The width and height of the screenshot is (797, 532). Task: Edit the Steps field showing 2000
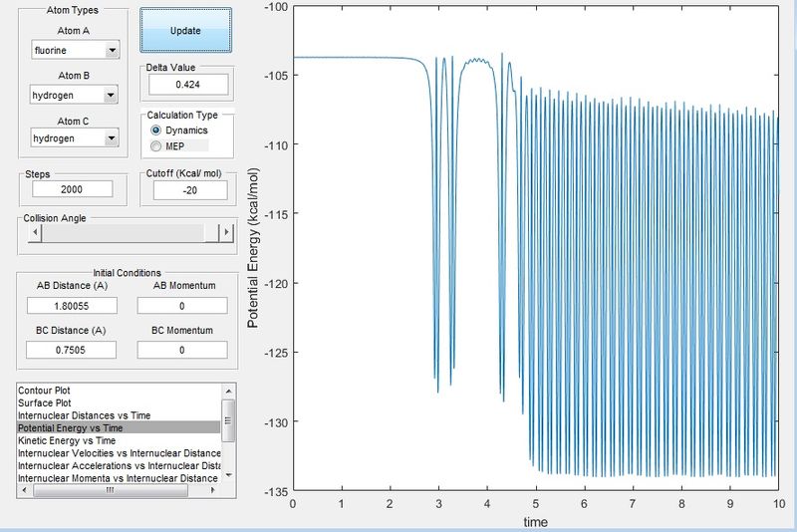(72, 189)
